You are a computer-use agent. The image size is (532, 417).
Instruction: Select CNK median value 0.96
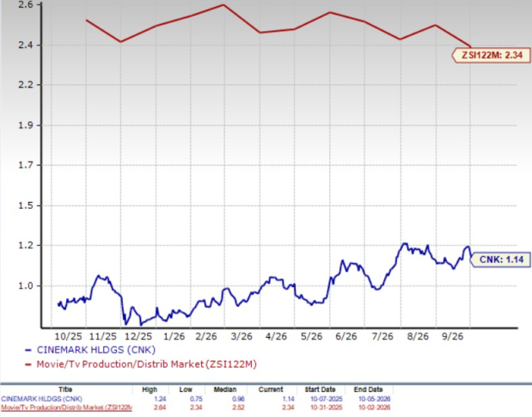click(239, 399)
